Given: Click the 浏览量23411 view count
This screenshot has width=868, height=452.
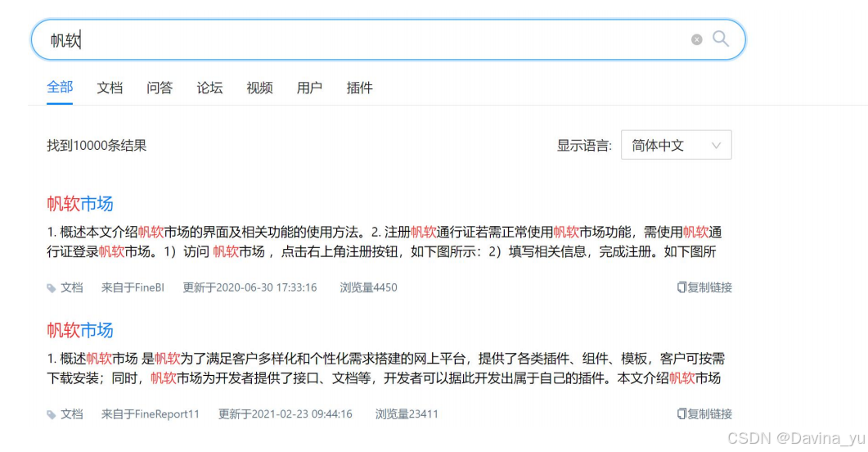Looking at the screenshot, I should coord(407,414).
